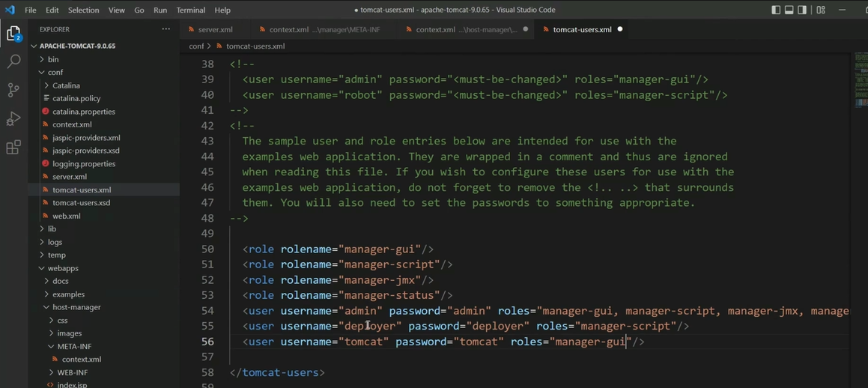
Task: Click line number 54 in the gutter
Action: pos(207,311)
